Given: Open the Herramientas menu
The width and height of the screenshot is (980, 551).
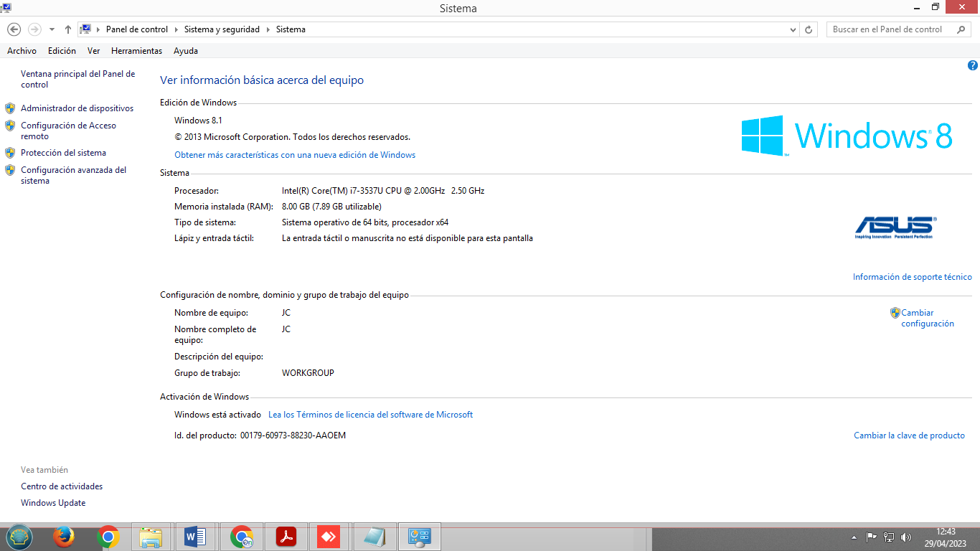Looking at the screenshot, I should coord(136,51).
